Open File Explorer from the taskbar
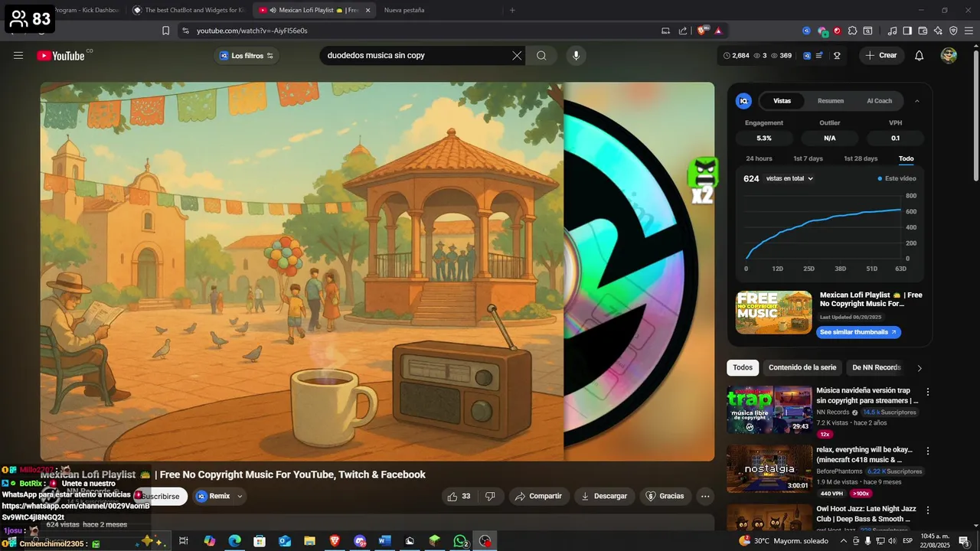The height and width of the screenshot is (551, 980). point(309,541)
